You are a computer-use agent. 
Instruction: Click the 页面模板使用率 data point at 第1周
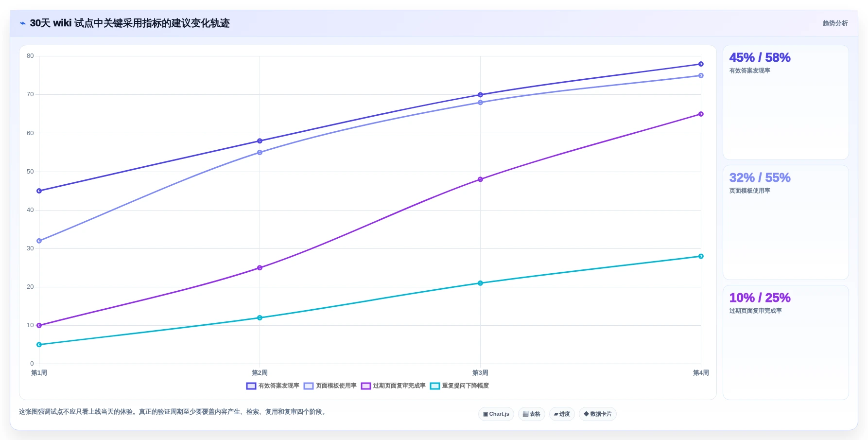coord(39,241)
